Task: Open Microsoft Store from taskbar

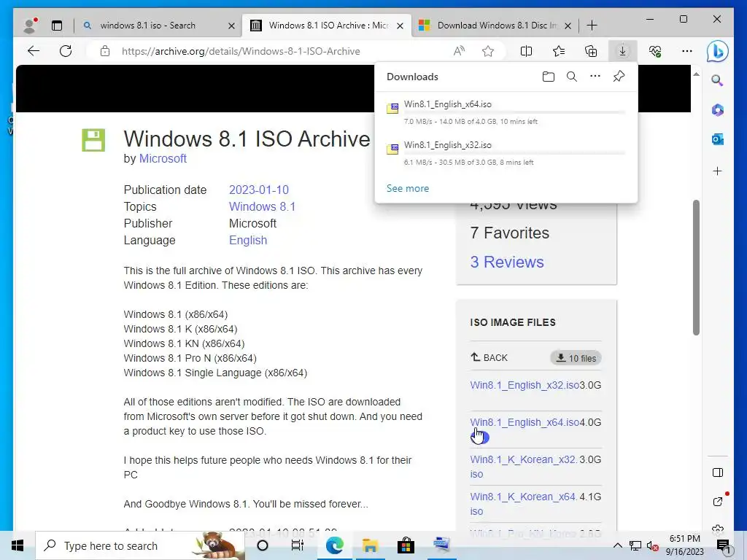Action: coord(406,545)
